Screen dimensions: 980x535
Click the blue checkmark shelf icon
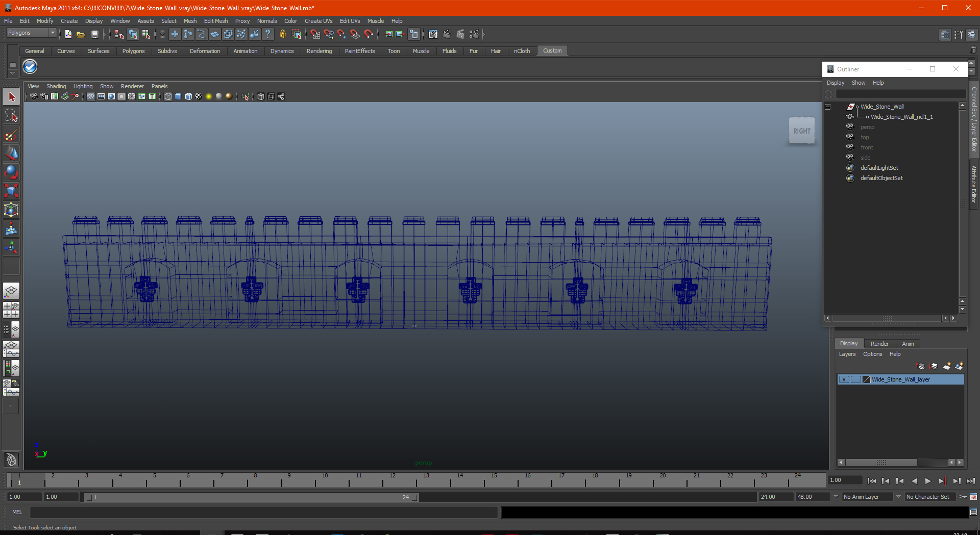(x=30, y=67)
